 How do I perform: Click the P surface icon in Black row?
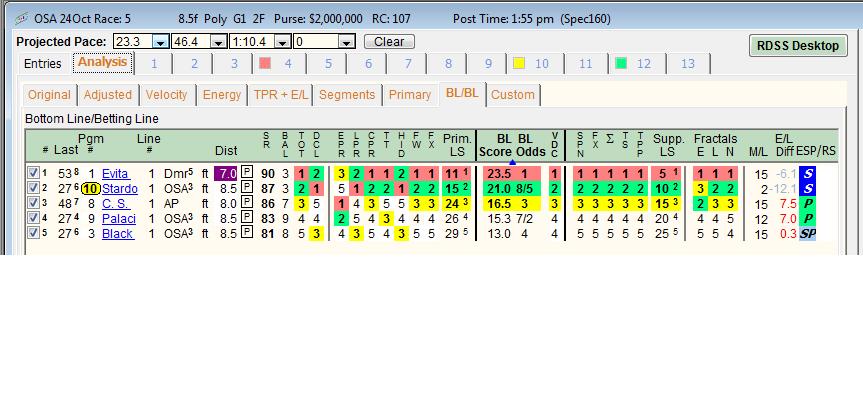point(247,233)
